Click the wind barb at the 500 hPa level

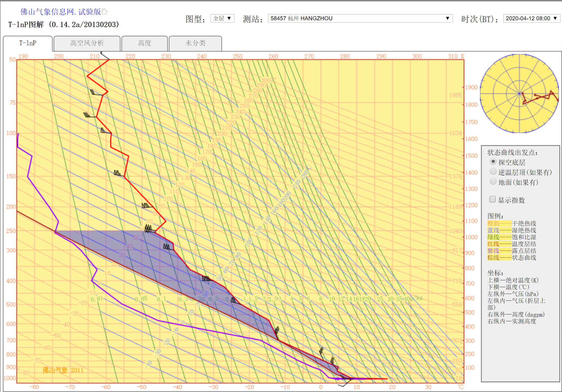[234, 301]
